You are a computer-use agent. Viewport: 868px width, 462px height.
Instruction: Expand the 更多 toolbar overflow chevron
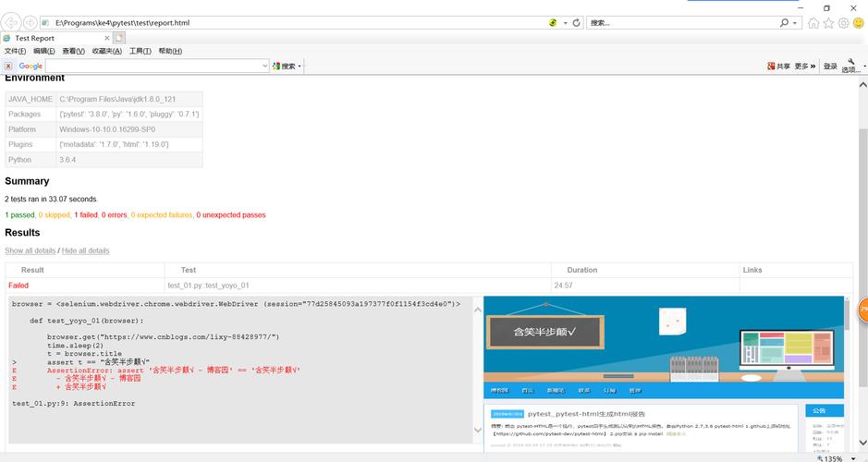(x=814, y=67)
